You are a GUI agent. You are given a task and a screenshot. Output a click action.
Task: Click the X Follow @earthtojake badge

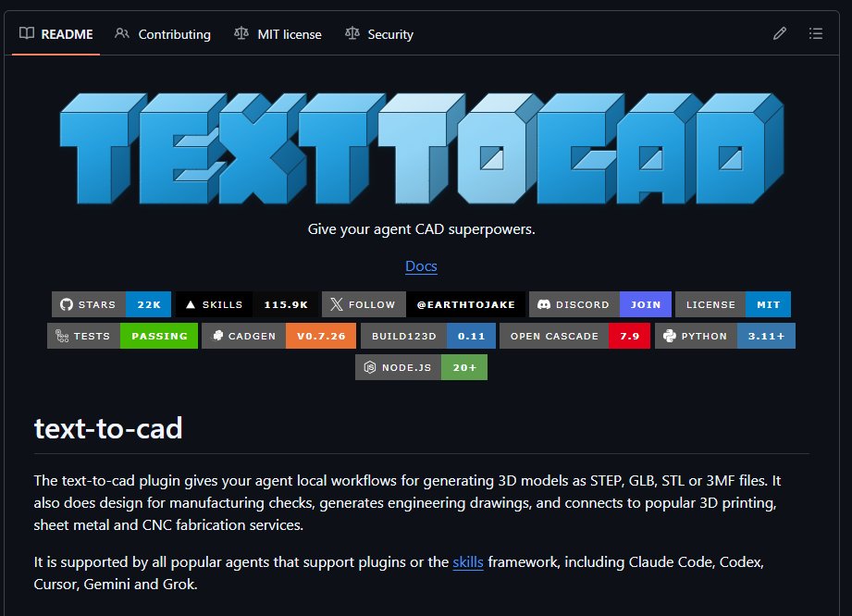tap(424, 304)
